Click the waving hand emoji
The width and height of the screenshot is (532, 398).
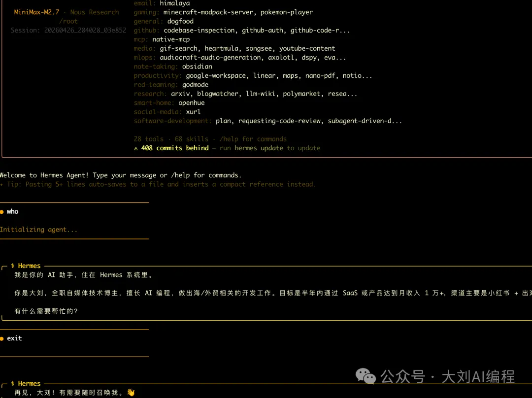131,393
